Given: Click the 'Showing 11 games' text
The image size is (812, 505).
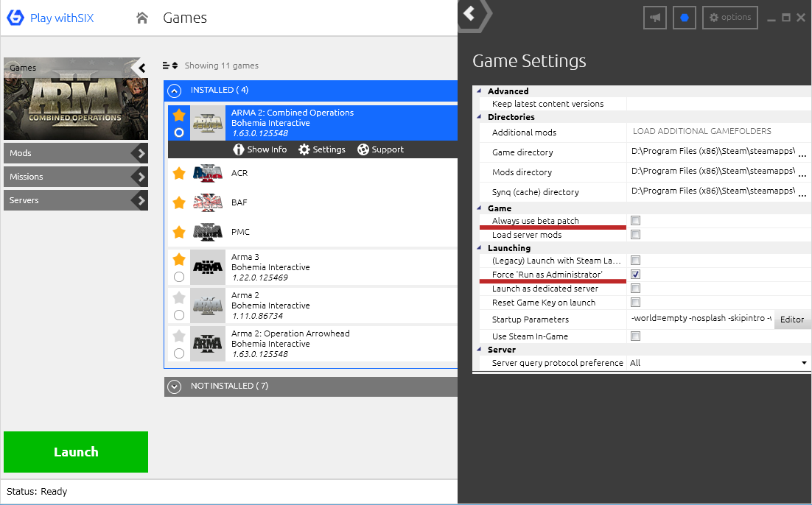Looking at the screenshot, I should click(222, 66).
